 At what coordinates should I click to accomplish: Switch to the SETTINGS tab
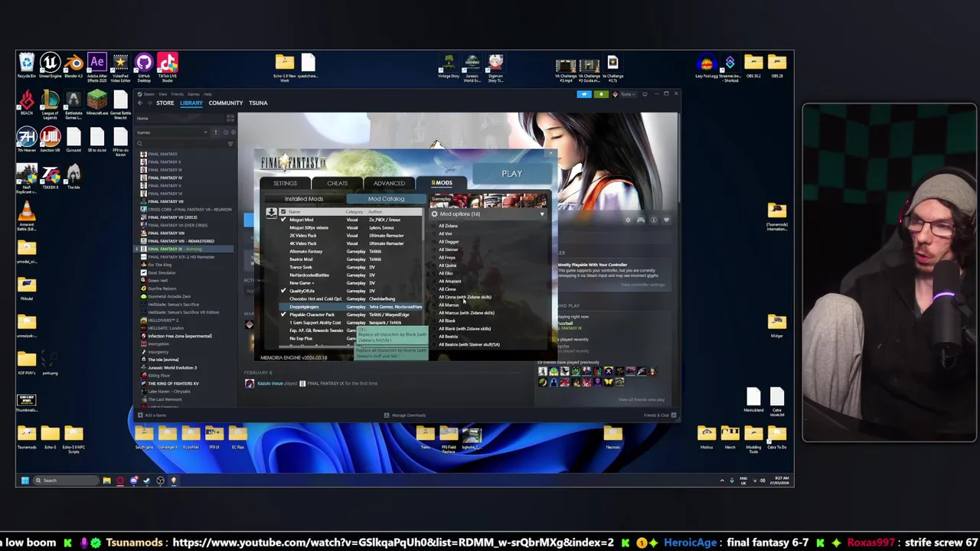point(285,183)
